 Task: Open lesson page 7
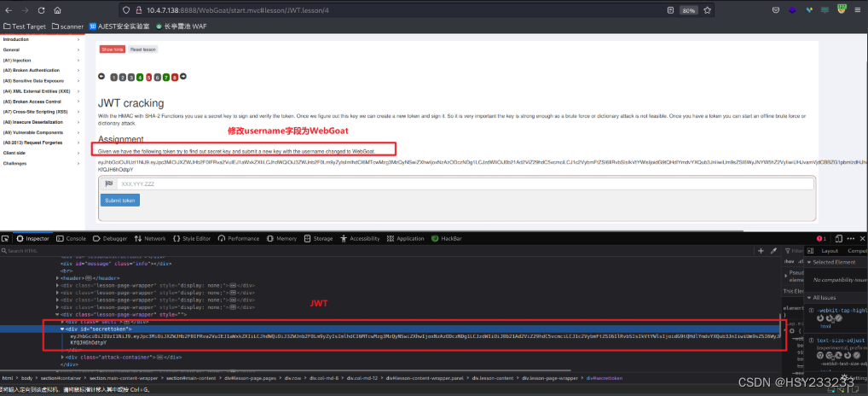(x=166, y=77)
